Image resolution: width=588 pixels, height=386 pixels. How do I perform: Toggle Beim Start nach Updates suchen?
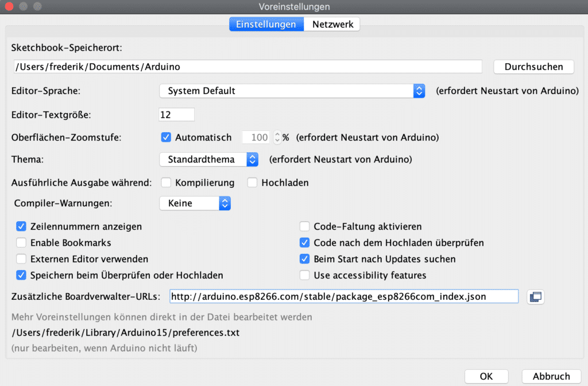304,259
